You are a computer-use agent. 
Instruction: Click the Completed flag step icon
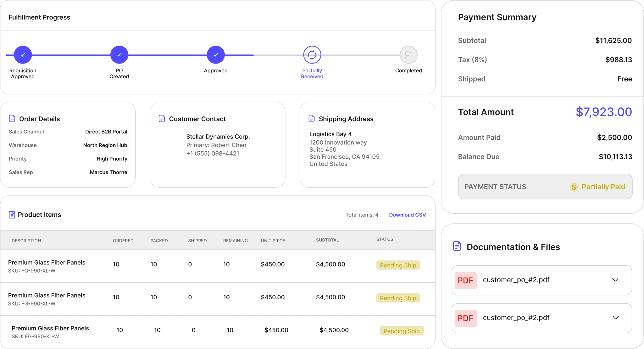[408, 55]
